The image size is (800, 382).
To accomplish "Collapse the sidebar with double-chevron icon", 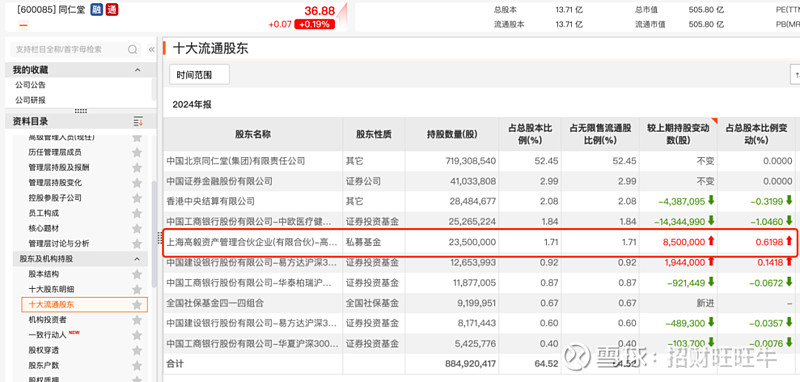I will (152, 49).
